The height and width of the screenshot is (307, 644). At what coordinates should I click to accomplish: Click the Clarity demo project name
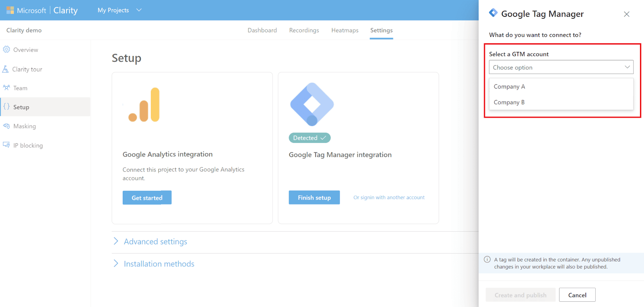[x=24, y=30]
